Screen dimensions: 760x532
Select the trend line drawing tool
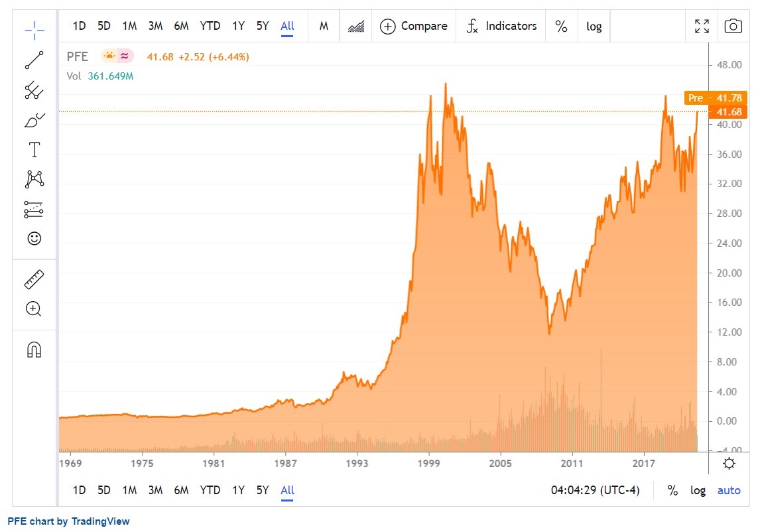(34, 60)
